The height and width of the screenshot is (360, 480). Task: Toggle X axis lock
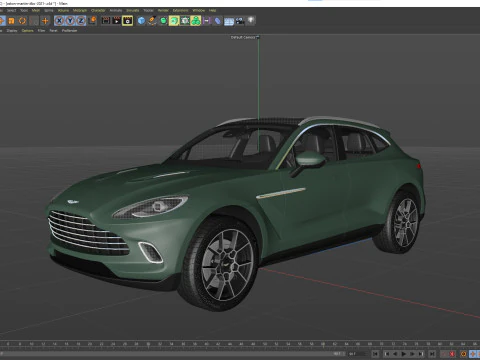[59, 21]
